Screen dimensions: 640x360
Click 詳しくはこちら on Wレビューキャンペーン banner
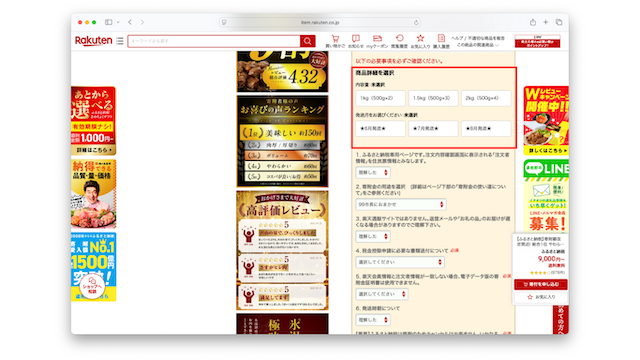[x=547, y=151]
